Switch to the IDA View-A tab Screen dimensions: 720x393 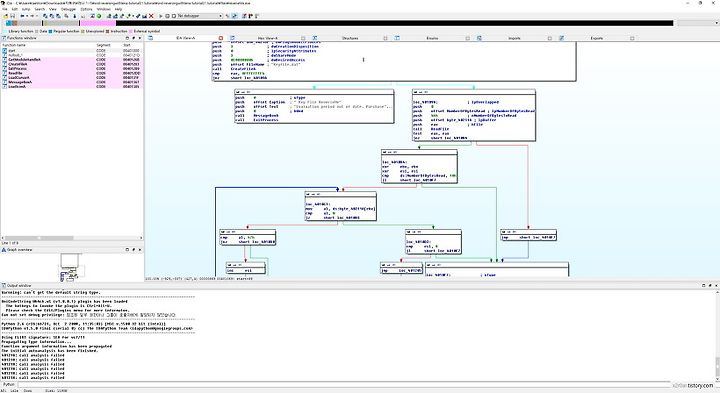(186, 38)
